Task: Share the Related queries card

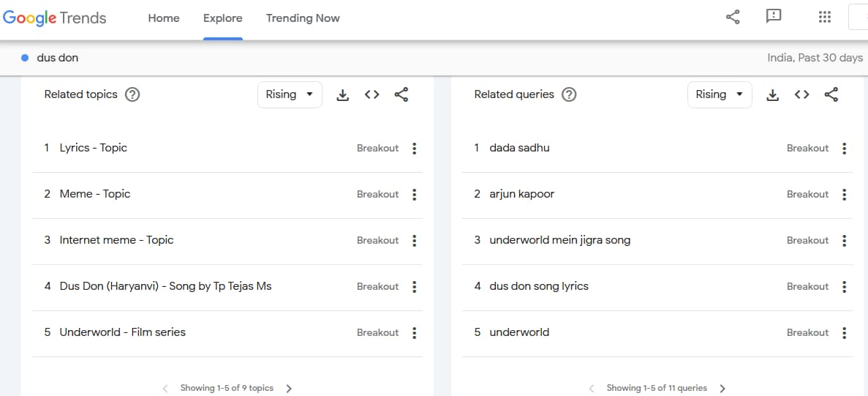Action: pyautogui.click(x=831, y=94)
